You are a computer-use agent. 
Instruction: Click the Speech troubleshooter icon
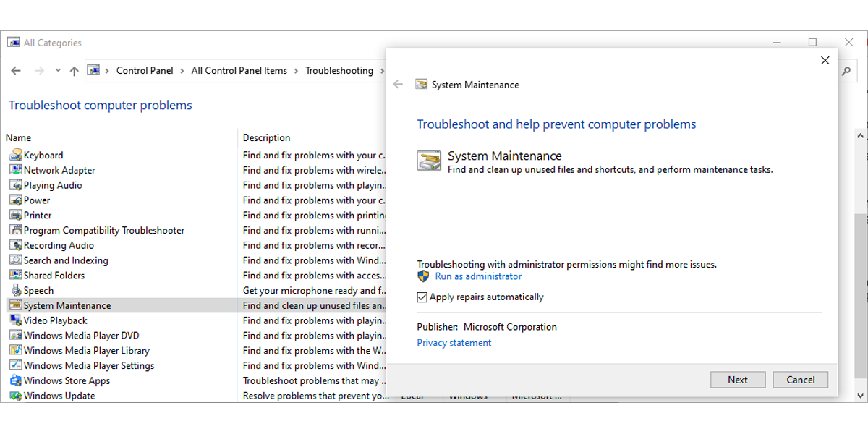pos(16,290)
